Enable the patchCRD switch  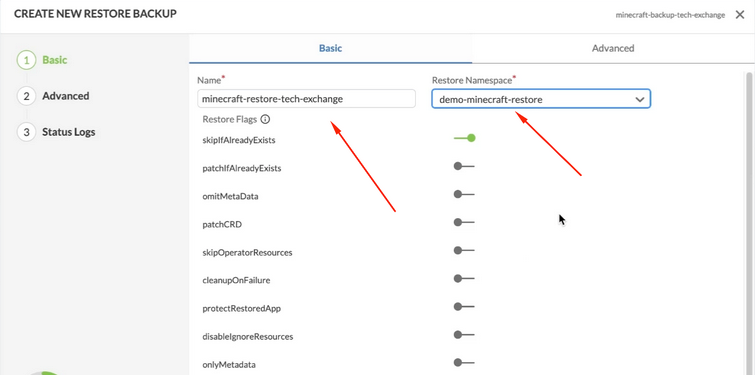click(464, 222)
